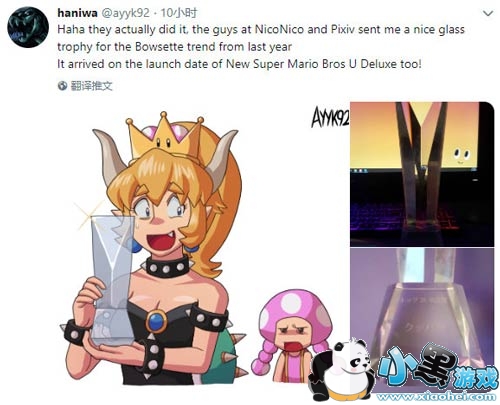Viewport: 500px width, 405px height.
Task: Open the haniwa display name
Action: pyautogui.click(x=77, y=13)
